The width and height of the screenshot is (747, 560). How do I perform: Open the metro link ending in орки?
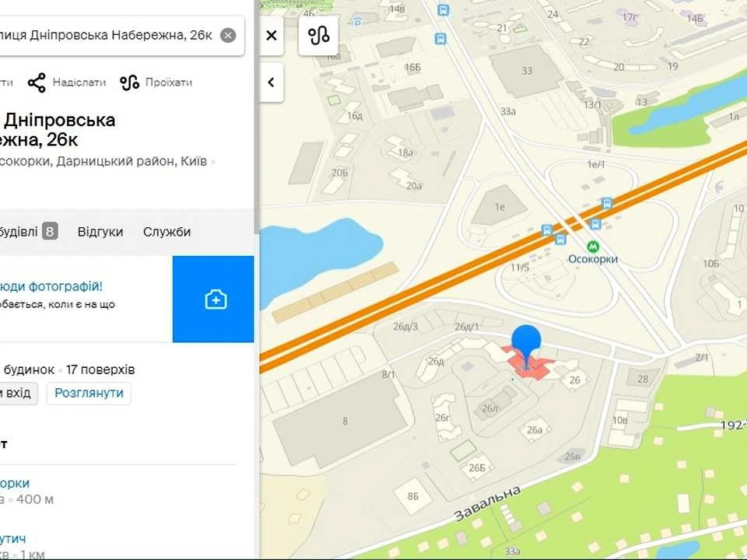coord(15,483)
